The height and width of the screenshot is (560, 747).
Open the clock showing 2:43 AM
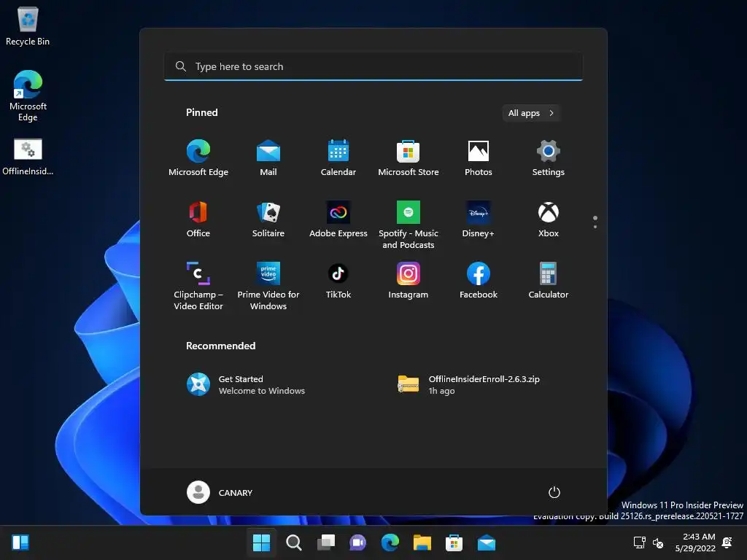[695, 542]
